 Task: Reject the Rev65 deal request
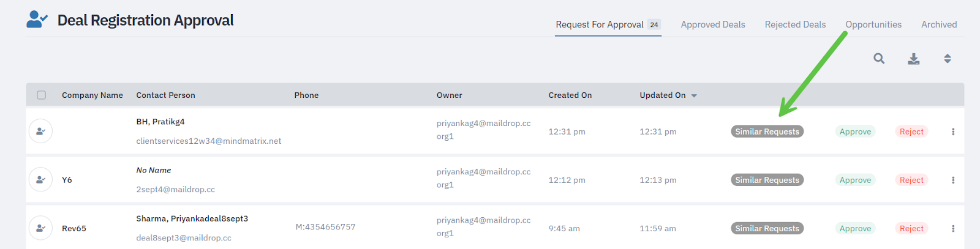[x=911, y=228]
